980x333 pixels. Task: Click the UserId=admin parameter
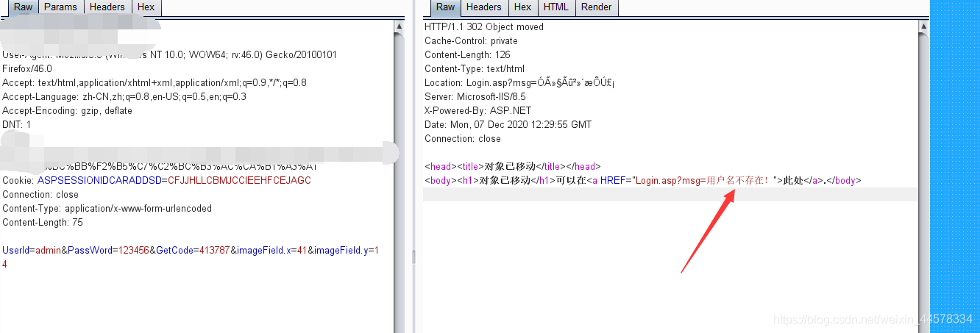coord(32,251)
